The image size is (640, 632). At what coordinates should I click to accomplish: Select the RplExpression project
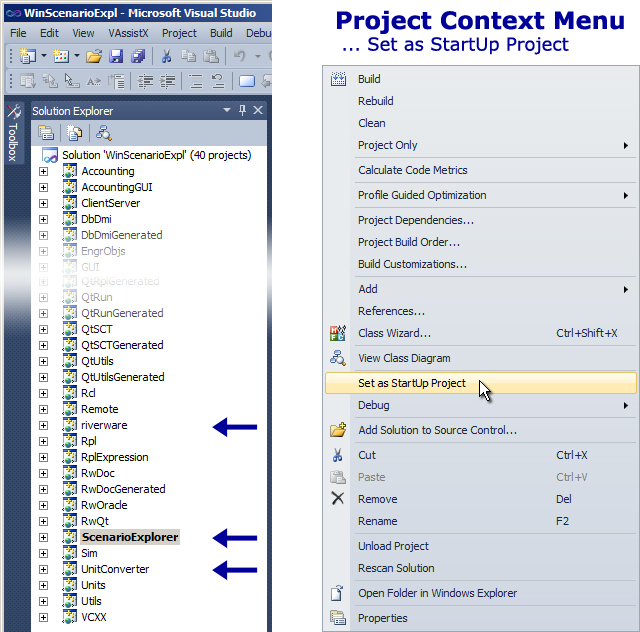[115, 457]
